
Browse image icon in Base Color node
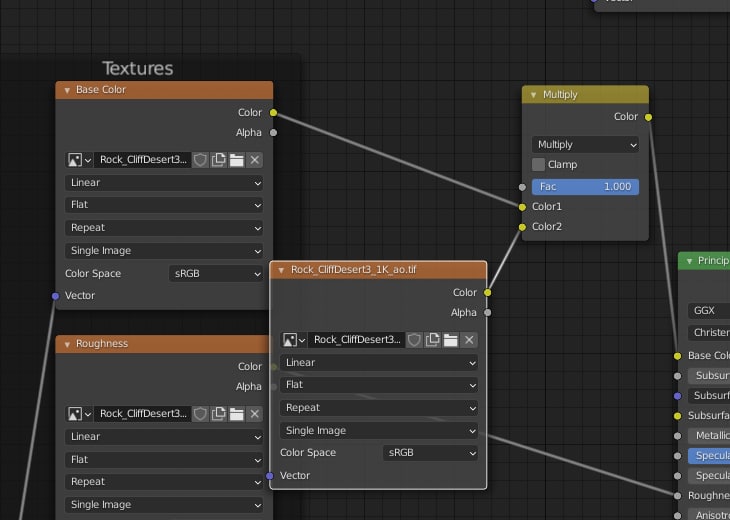coord(79,160)
